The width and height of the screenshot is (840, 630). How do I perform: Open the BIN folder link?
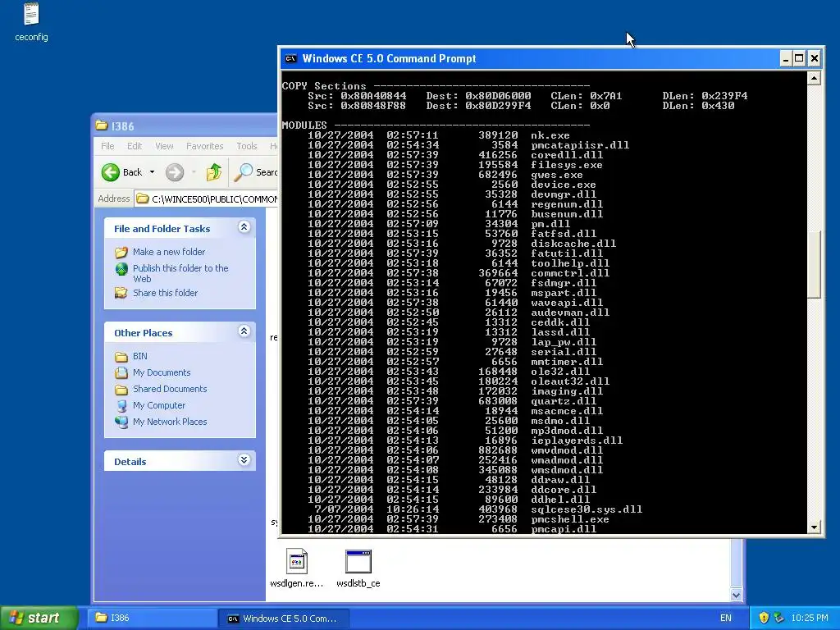(139, 356)
